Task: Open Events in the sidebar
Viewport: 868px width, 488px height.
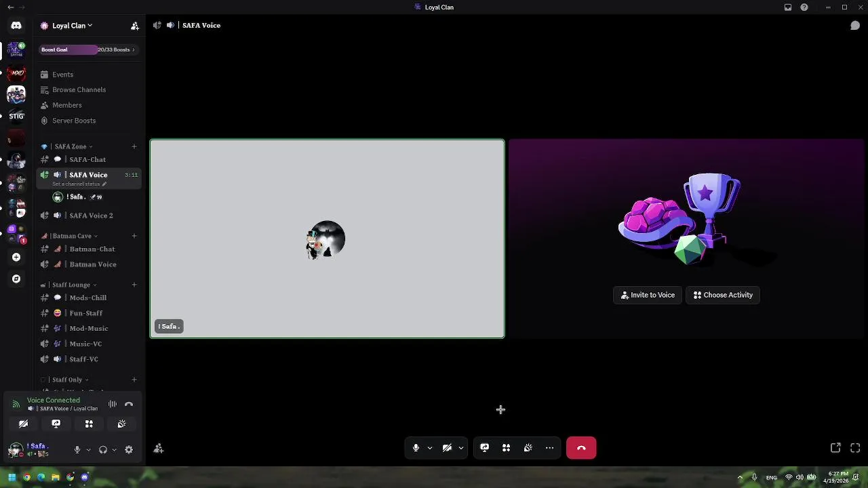Action: tap(89, 75)
